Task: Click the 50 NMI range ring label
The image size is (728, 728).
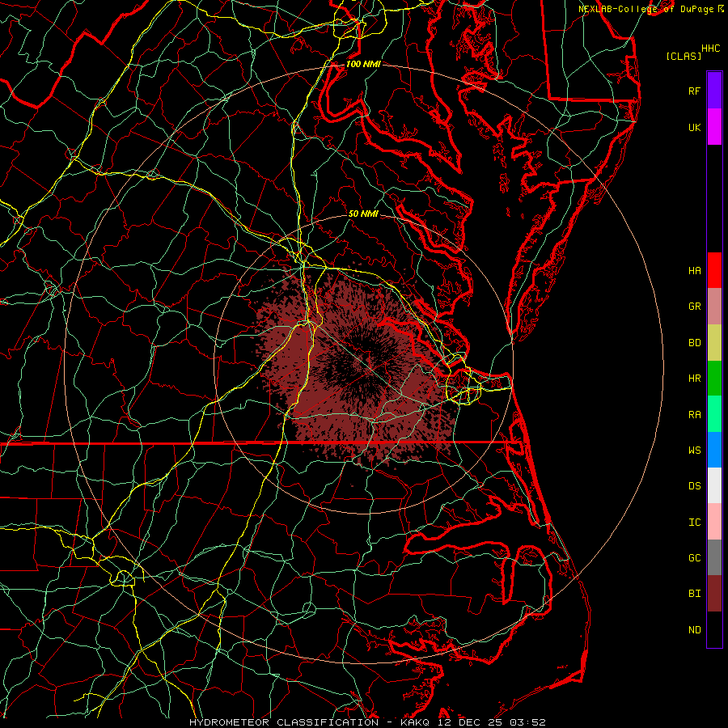Action: 363,214
